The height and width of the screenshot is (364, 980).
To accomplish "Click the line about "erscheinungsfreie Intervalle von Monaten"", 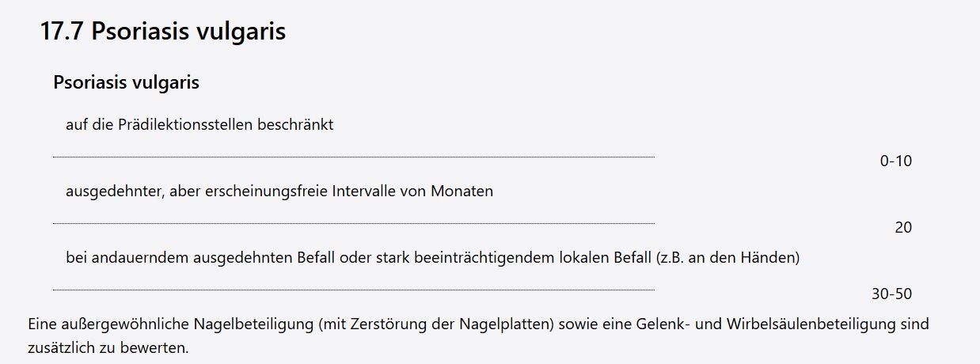I will coord(279,191).
